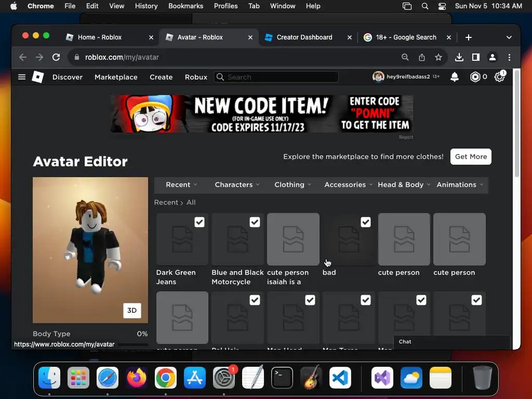Image resolution: width=532 pixels, height=399 pixels.
Task: Open Terminal from the dock
Action: click(x=282, y=378)
